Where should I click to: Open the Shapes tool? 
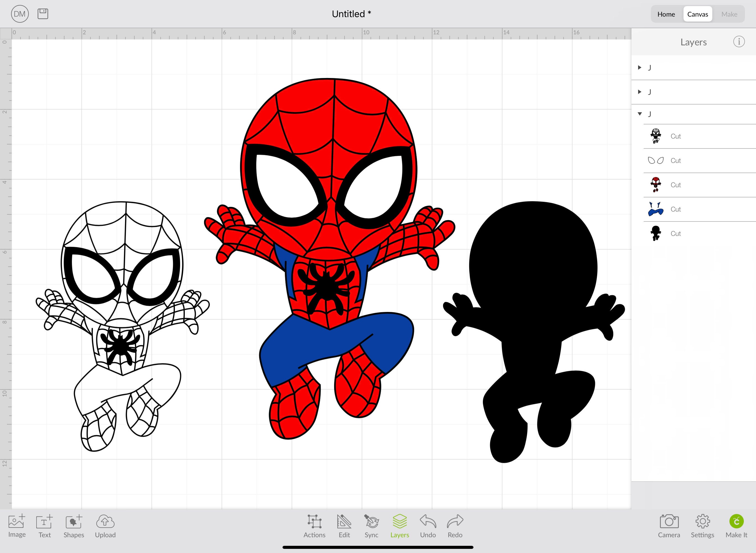[x=74, y=526]
